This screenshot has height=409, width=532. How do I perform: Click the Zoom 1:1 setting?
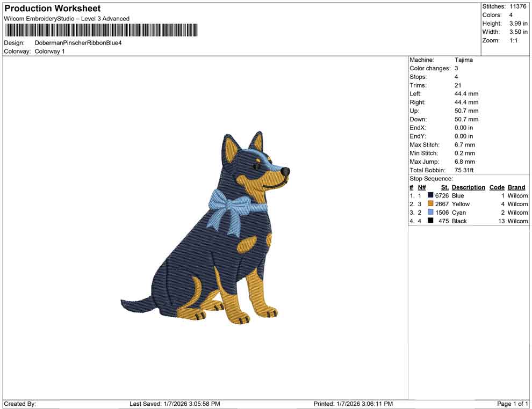(x=514, y=40)
